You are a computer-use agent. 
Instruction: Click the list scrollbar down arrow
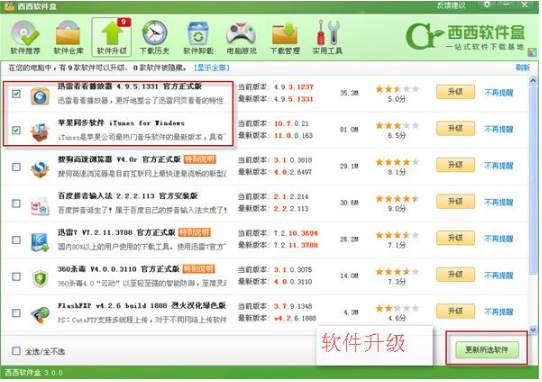pos(533,330)
